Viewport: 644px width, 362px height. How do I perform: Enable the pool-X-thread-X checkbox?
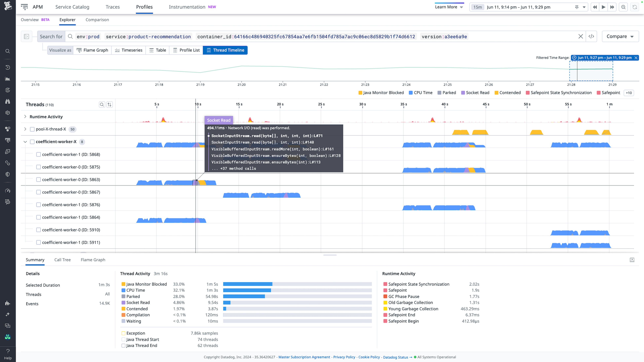[32, 129]
